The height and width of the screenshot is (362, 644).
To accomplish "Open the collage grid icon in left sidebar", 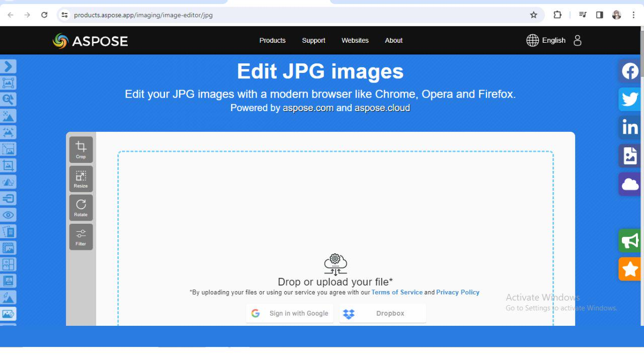I will (9, 264).
